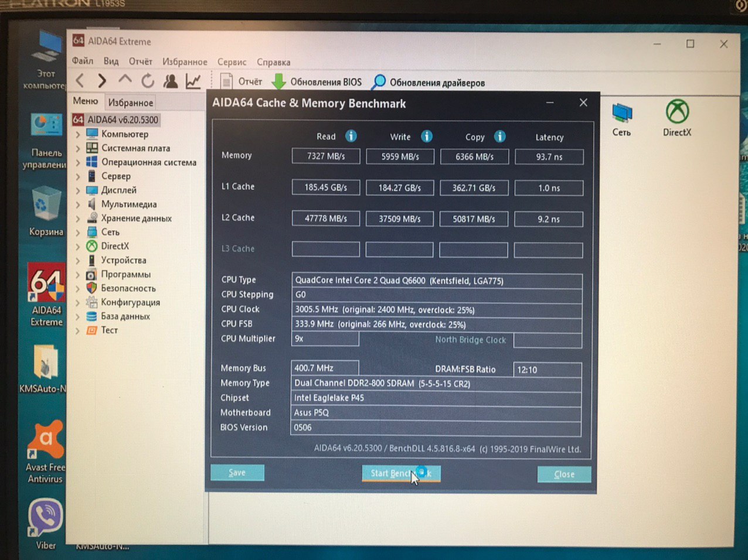Expand the Компьютер tree node arrow
748x560 pixels.
(x=77, y=134)
